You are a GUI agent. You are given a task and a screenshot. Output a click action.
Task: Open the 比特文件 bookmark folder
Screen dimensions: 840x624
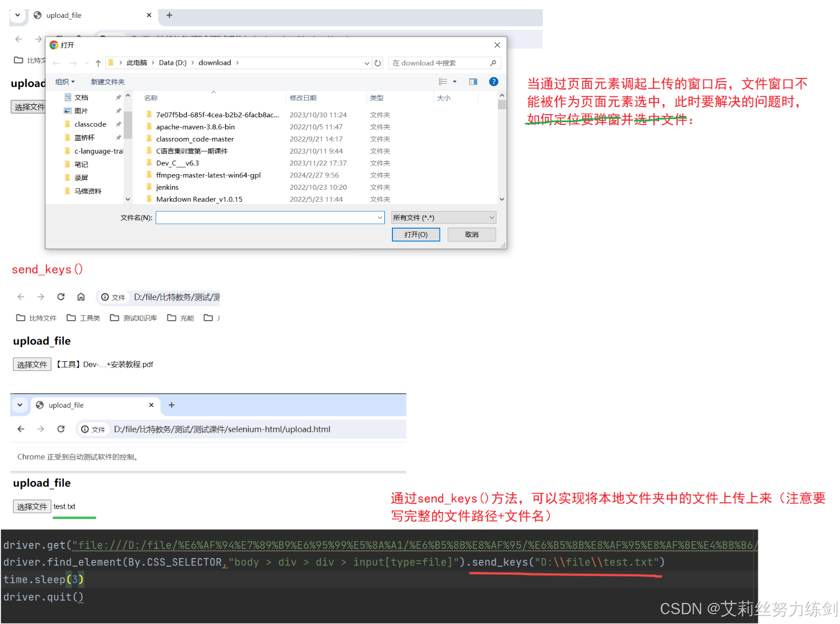pyautogui.click(x=36, y=318)
